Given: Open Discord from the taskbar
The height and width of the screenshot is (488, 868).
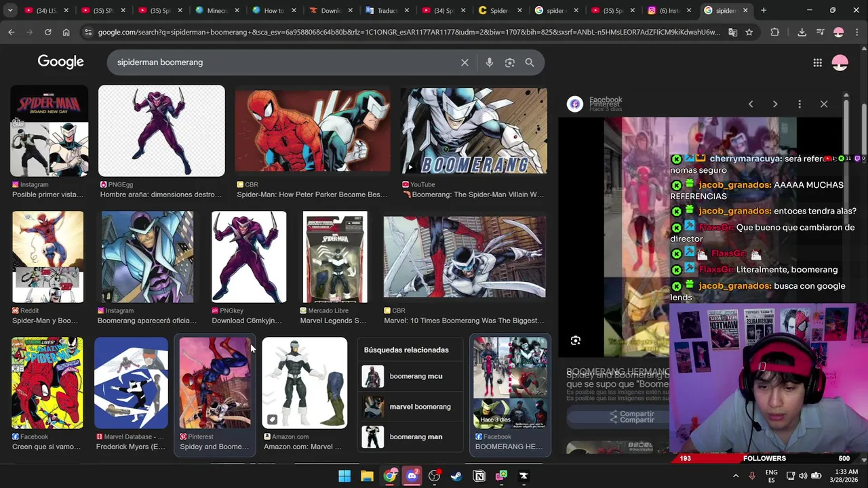Looking at the screenshot, I should tap(412, 476).
